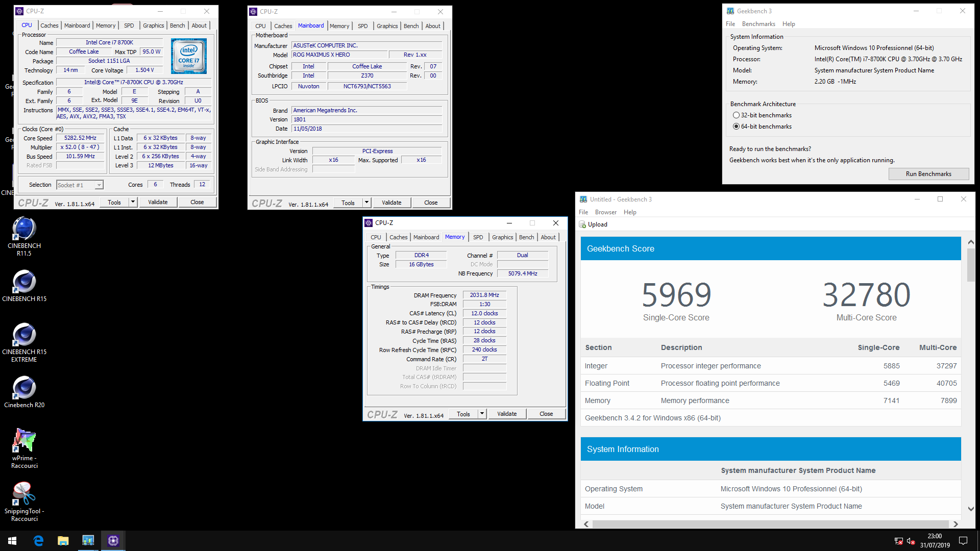Open About tab in Memory window
The image size is (980, 551).
point(548,237)
